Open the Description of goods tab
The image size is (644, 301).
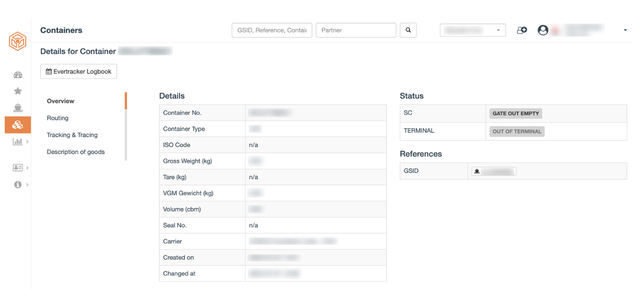tap(76, 152)
